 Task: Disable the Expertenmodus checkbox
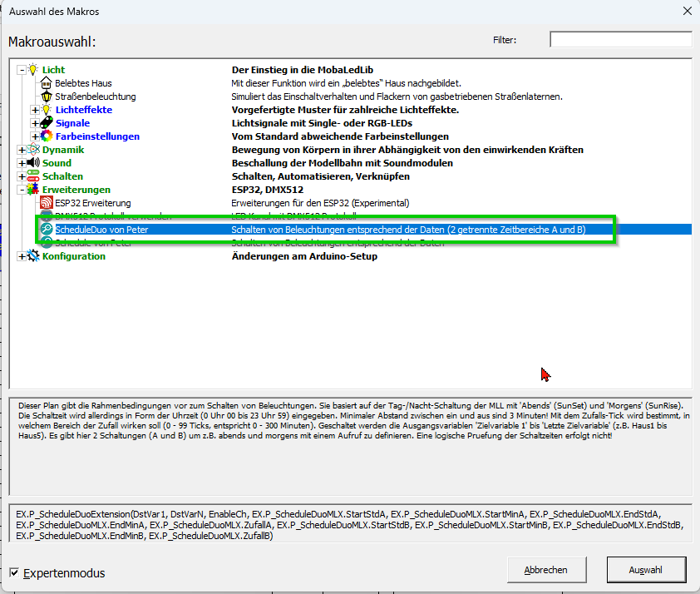click(14, 572)
